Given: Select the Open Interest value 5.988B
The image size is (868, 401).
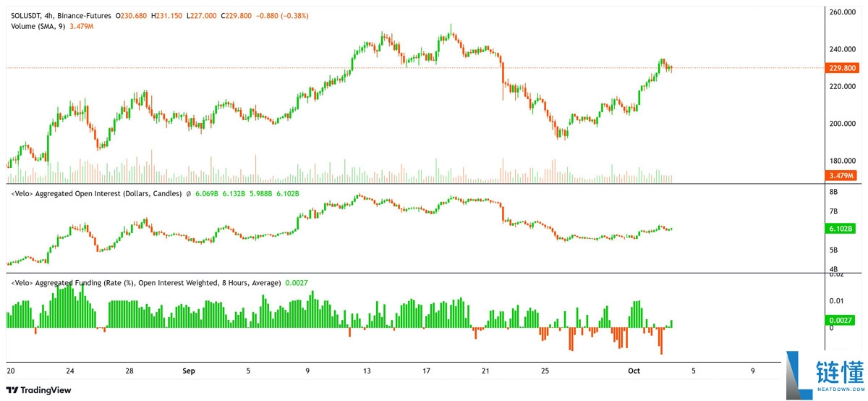Looking at the screenshot, I should point(261,194).
